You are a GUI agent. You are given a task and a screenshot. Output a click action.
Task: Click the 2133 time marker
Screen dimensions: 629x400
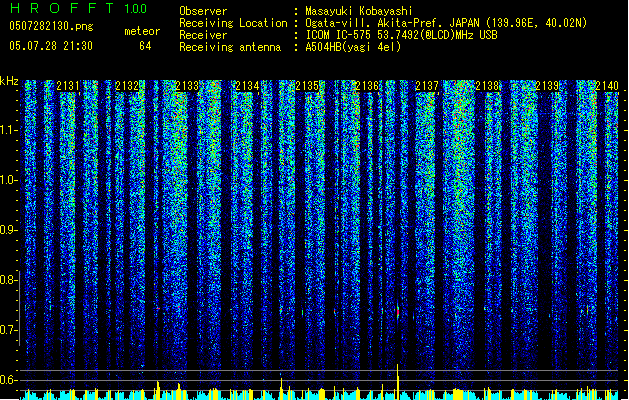187,86
